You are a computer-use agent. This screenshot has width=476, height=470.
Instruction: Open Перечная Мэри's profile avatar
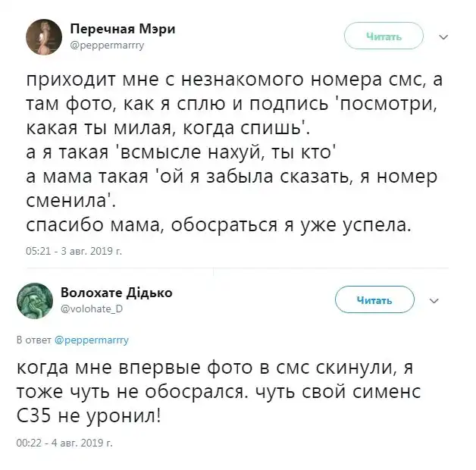[42, 36]
